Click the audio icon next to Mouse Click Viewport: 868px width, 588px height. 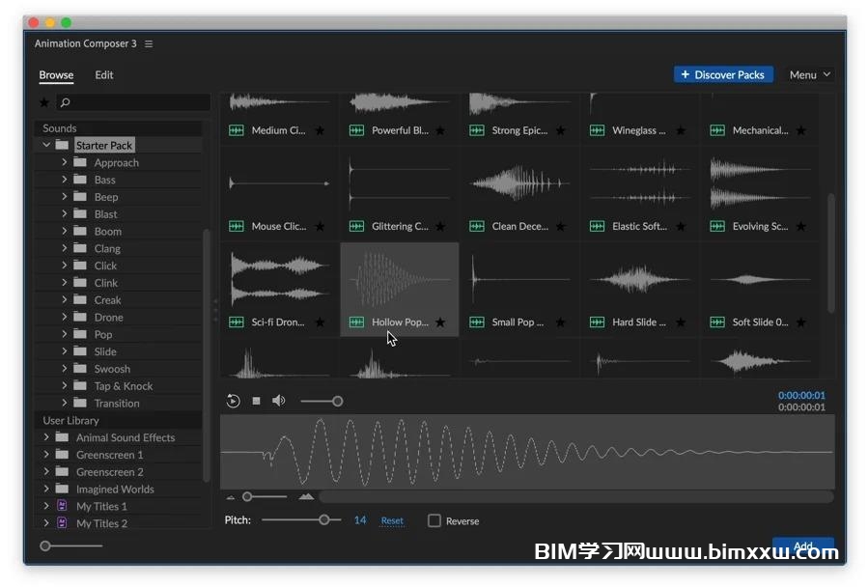click(237, 227)
